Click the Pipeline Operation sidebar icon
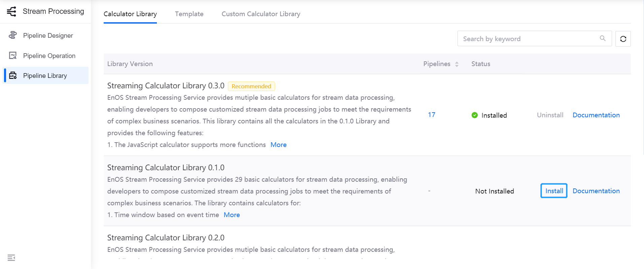Image resolution: width=644 pixels, height=269 pixels. [x=13, y=55]
